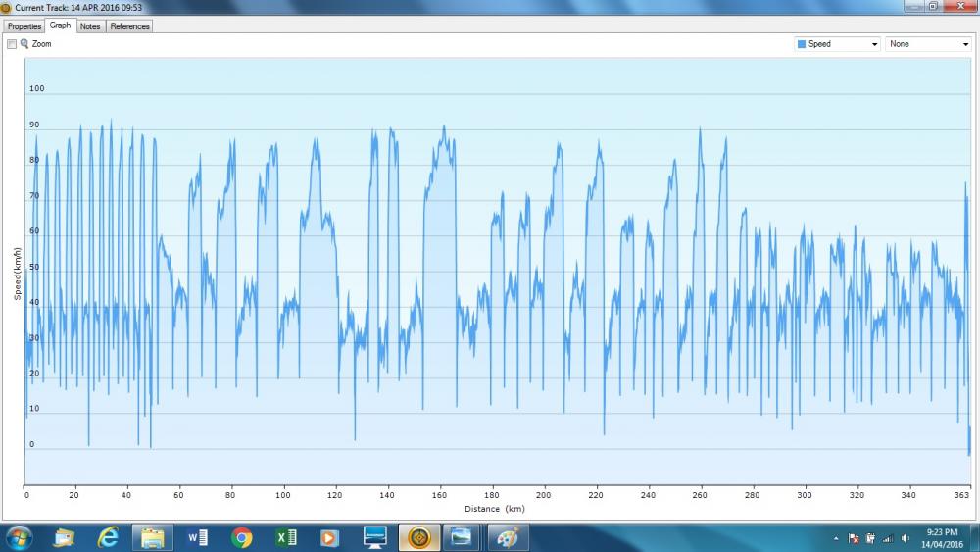
Task: Open the References tab
Action: point(129,26)
